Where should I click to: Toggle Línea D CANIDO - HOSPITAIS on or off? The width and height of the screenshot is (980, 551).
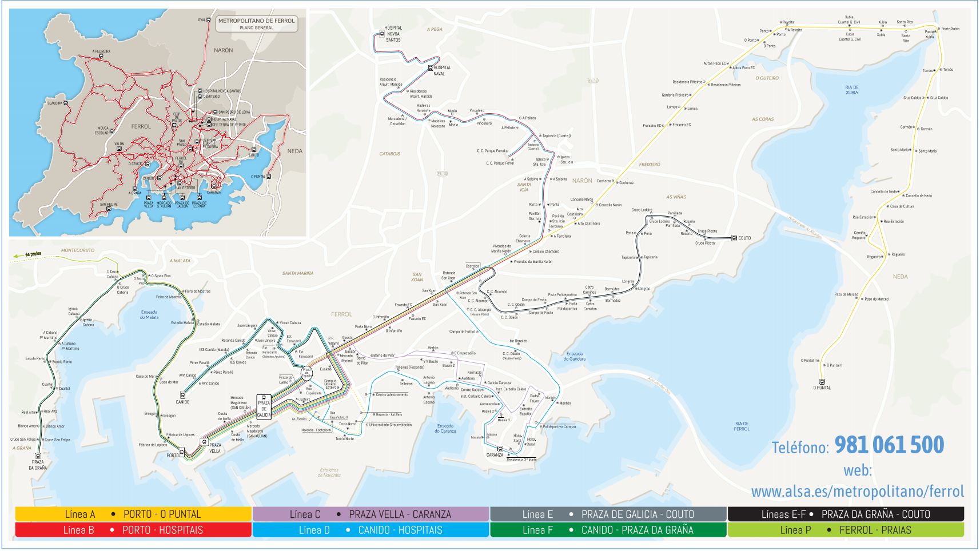pos(372,532)
